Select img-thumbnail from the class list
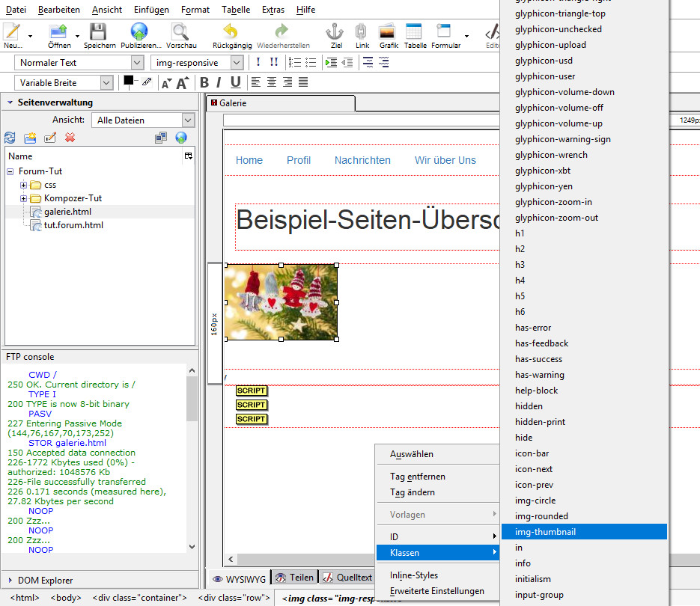This screenshot has width=700, height=606. click(x=545, y=531)
